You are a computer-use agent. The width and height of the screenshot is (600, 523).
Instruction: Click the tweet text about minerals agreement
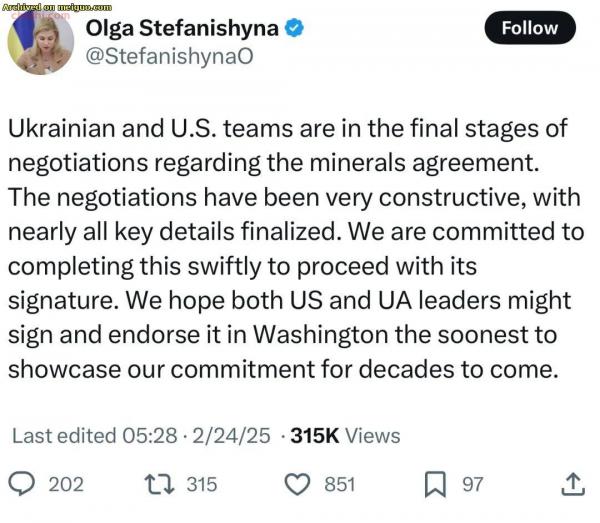(296, 249)
